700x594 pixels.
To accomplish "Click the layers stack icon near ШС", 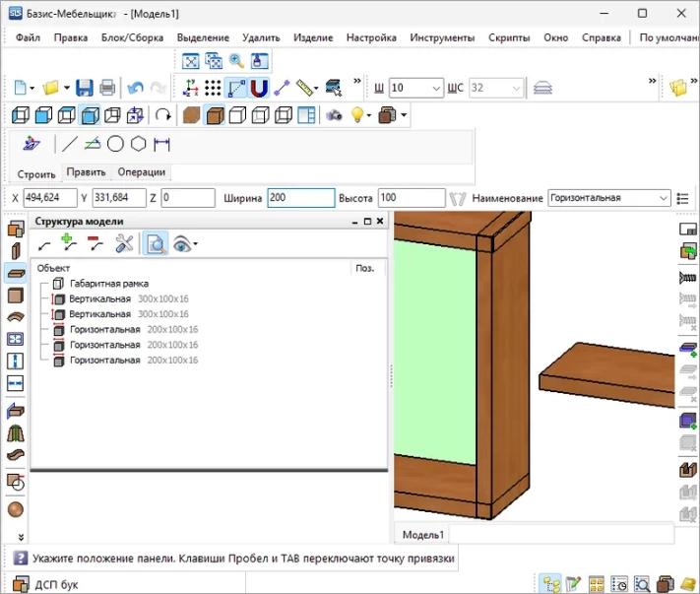I will (542, 88).
